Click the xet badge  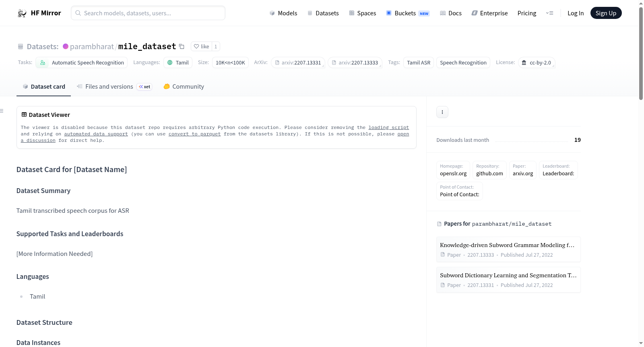coord(144,87)
